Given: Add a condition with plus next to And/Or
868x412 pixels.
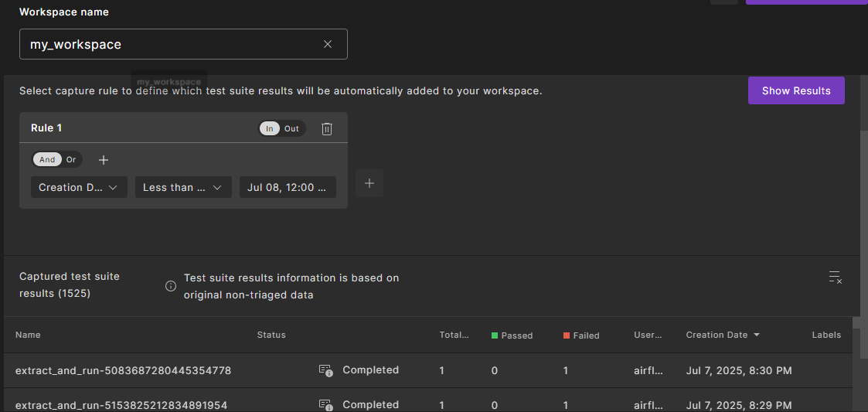Looking at the screenshot, I should 104,160.
